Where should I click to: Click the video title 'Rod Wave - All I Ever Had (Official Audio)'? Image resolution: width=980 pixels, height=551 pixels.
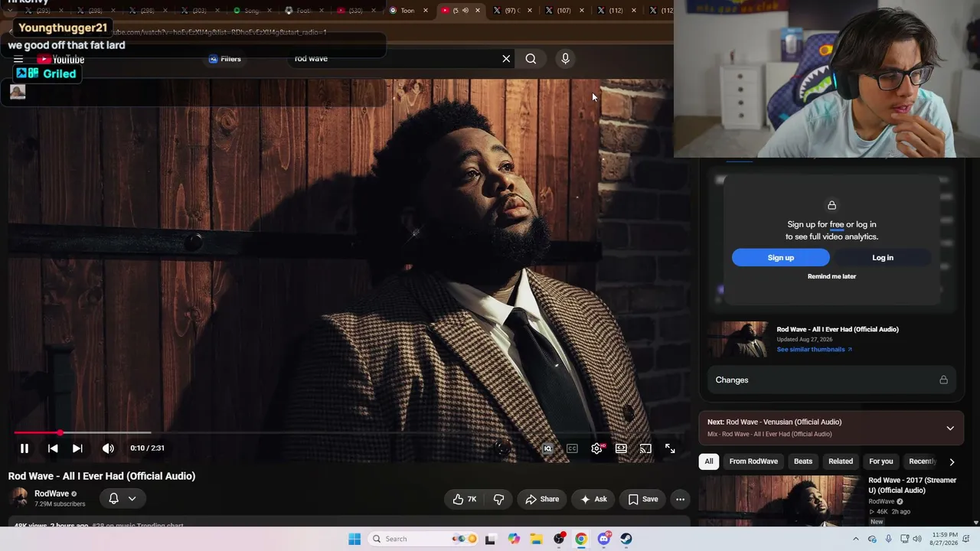click(x=102, y=476)
